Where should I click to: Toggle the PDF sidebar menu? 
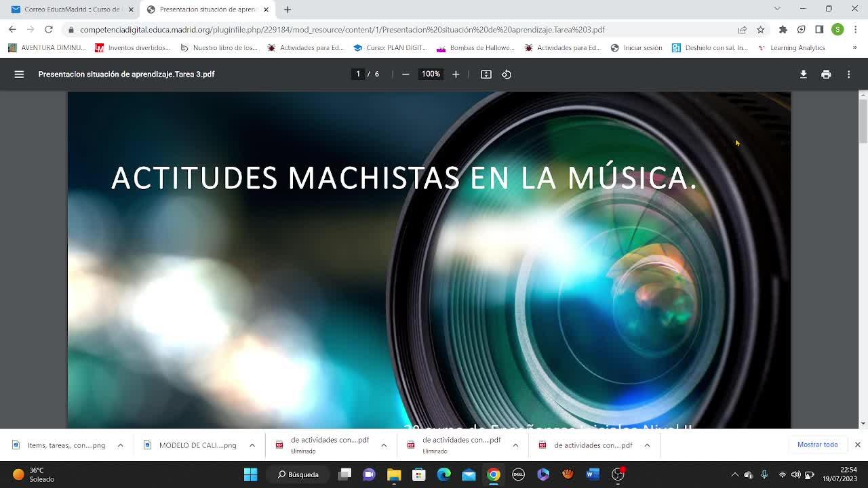[19, 75]
